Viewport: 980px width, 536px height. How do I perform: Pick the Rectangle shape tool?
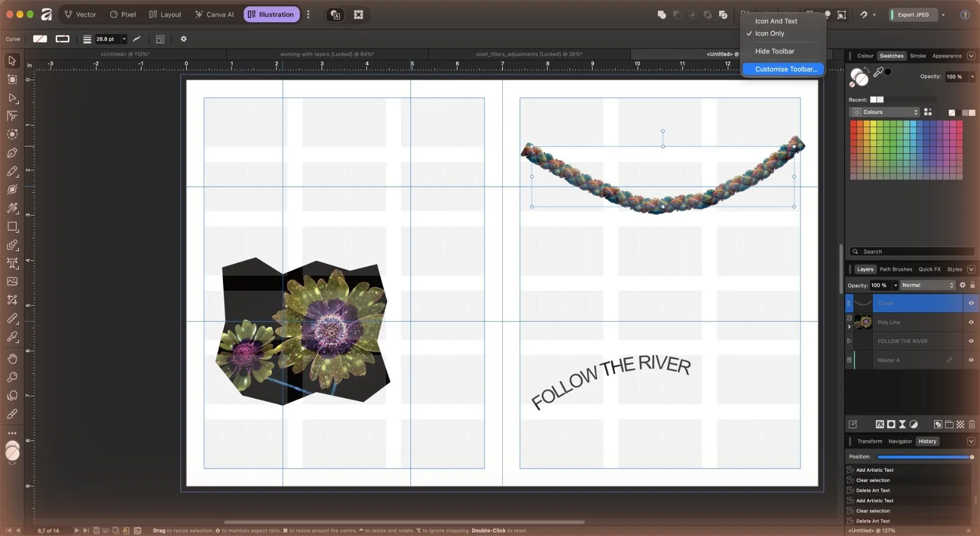coord(12,227)
